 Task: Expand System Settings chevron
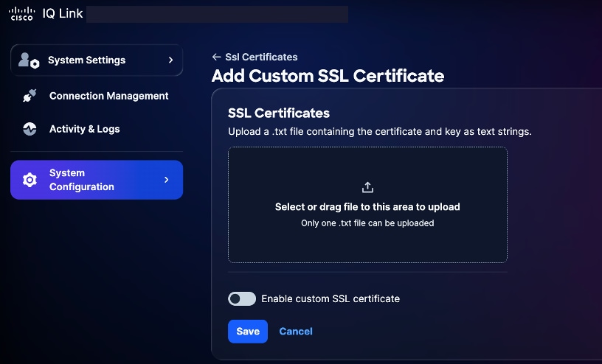point(171,60)
